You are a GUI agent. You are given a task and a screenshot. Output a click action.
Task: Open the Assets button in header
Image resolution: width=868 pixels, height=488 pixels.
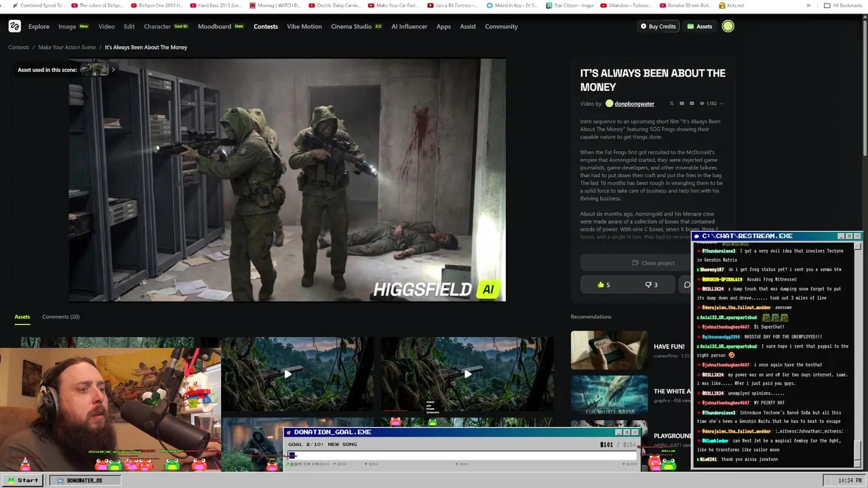coord(700,26)
